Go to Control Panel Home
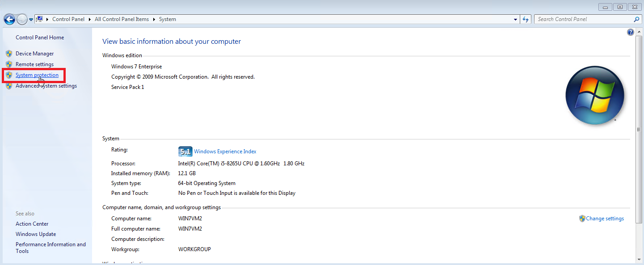Image resolution: width=644 pixels, height=265 pixels. (40, 38)
